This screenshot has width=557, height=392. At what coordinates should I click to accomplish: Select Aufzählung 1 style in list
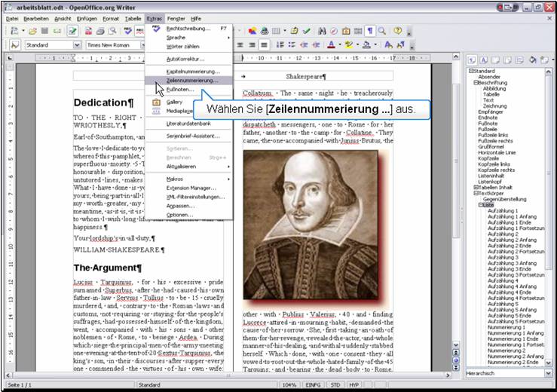click(x=502, y=210)
